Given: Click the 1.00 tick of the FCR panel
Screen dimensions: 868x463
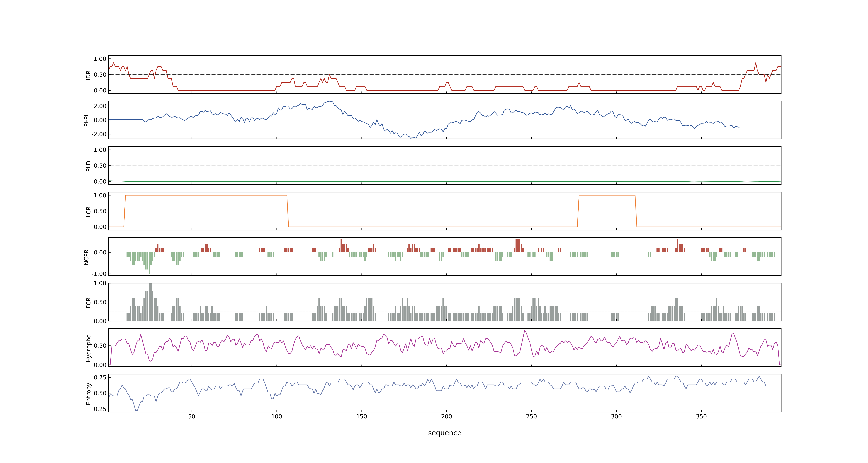Looking at the screenshot, I should [100, 283].
